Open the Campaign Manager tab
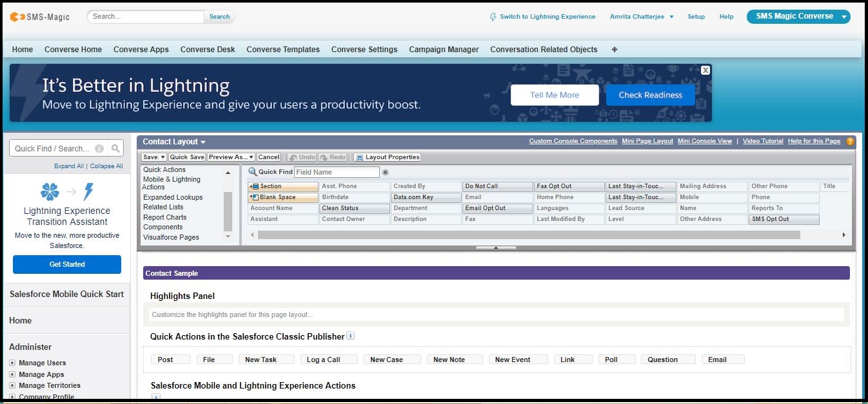Viewport: 868px width, 404px height. point(444,50)
